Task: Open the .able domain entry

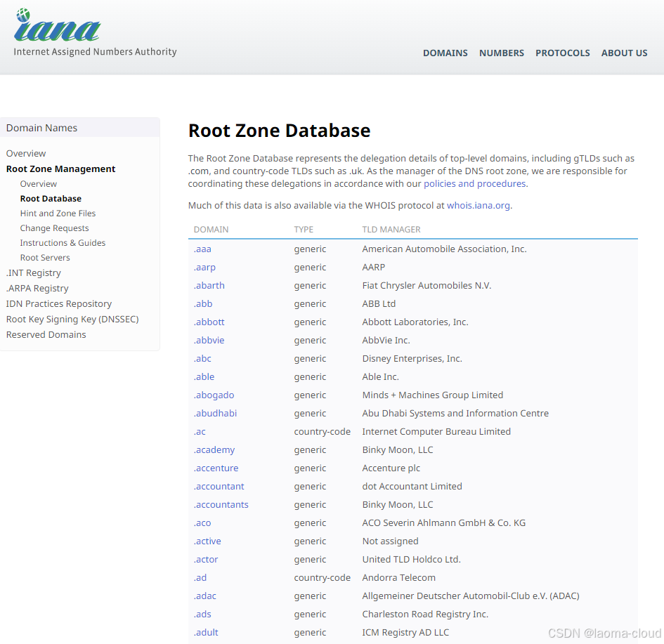Action: point(204,376)
